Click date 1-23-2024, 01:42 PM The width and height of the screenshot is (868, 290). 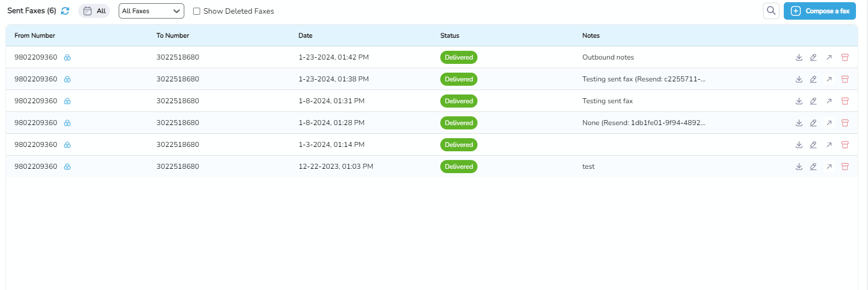point(334,57)
